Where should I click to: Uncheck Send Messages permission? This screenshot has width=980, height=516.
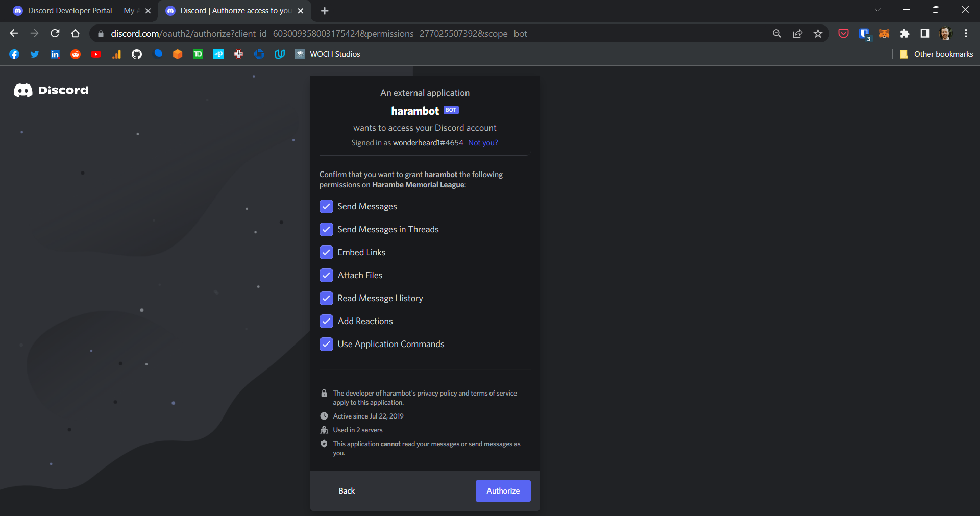326,206
